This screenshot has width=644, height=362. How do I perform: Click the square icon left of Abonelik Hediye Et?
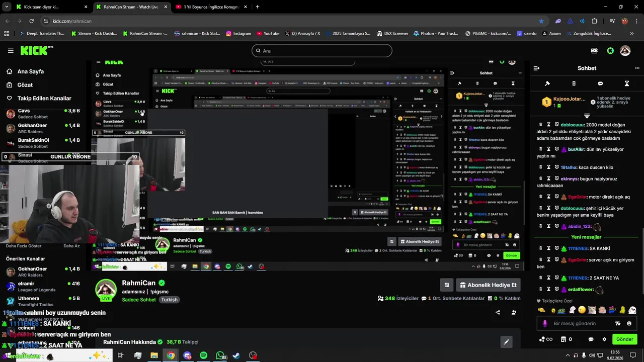tap(446, 285)
